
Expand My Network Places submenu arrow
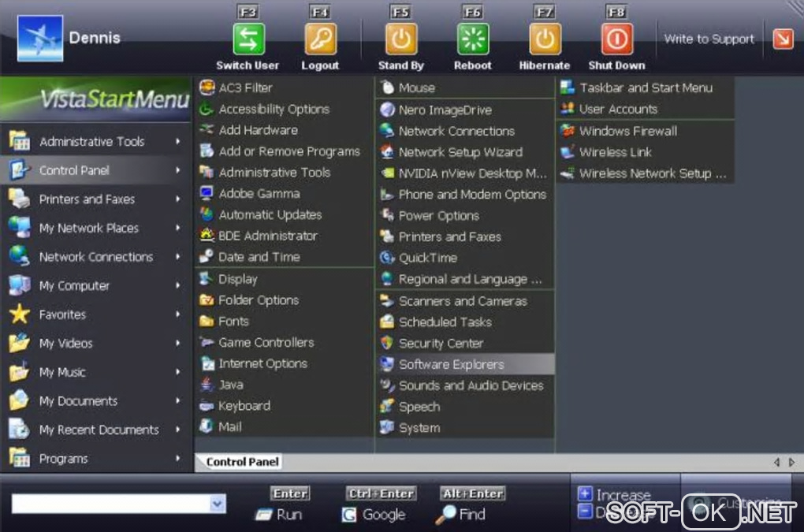coord(178,228)
